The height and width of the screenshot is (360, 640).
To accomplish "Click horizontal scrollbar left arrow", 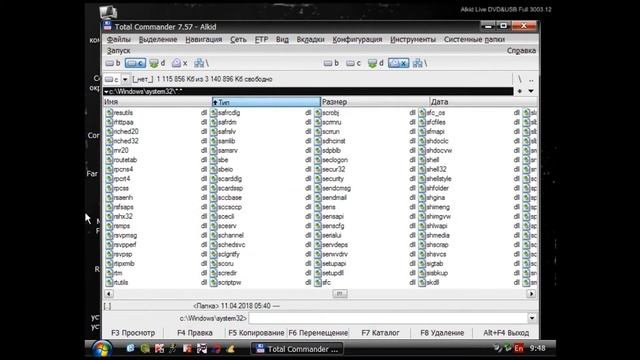I will pyautogui.click(x=109, y=293).
